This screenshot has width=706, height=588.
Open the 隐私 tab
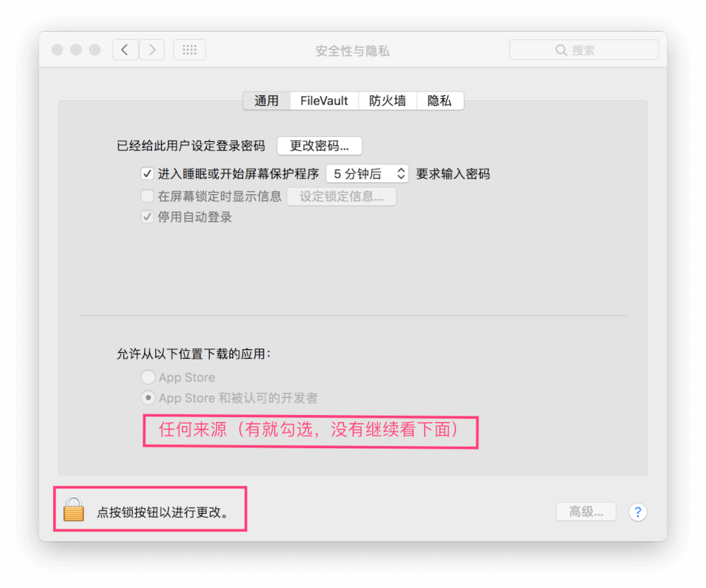click(x=440, y=100)
